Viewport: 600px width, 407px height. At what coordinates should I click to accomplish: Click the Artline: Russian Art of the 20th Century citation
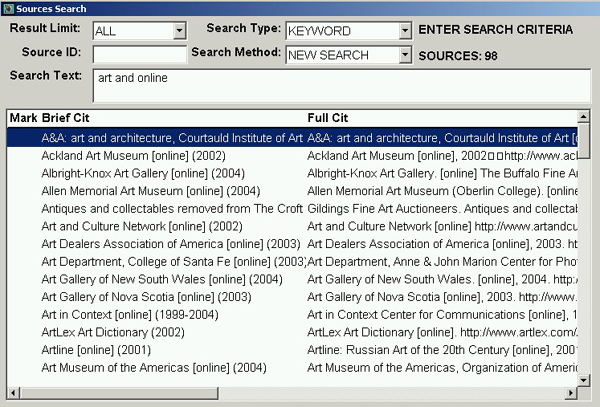(x=442, y=350)
